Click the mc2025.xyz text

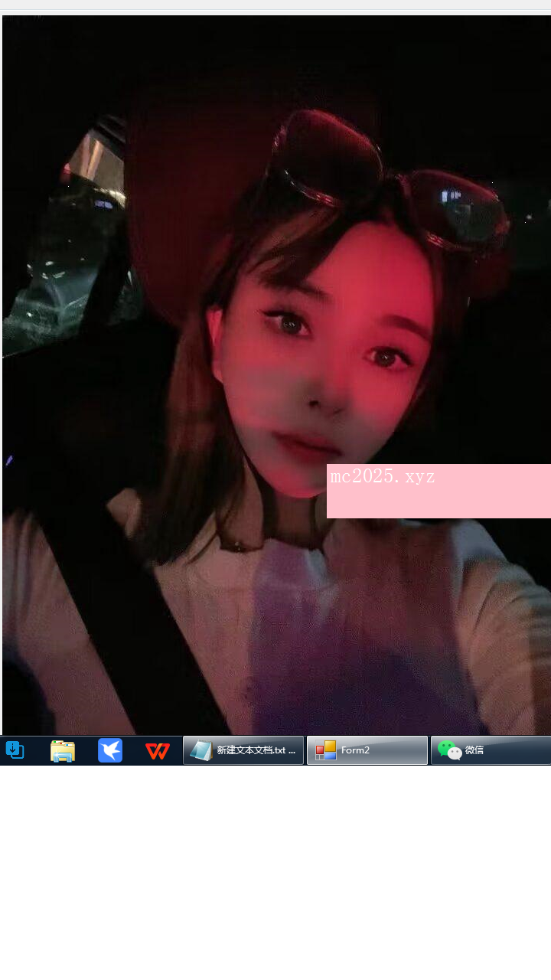tap(383, 476)
